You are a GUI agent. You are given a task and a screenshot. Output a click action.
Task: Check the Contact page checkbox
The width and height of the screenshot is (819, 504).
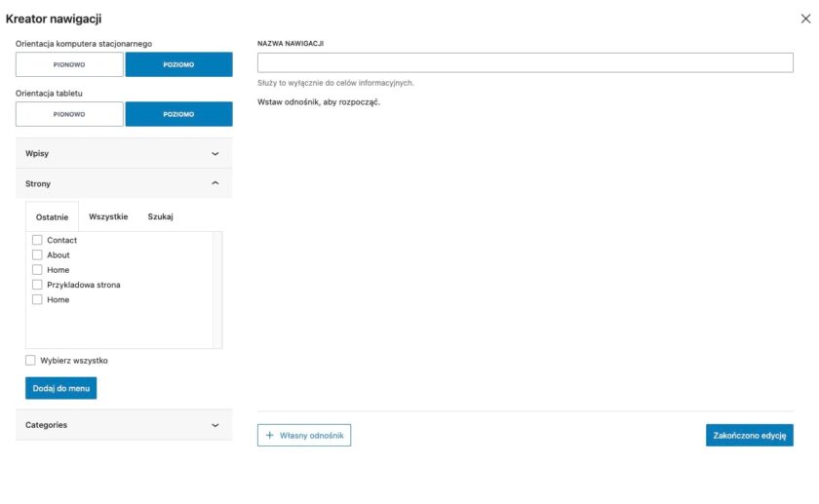point(37,240)
